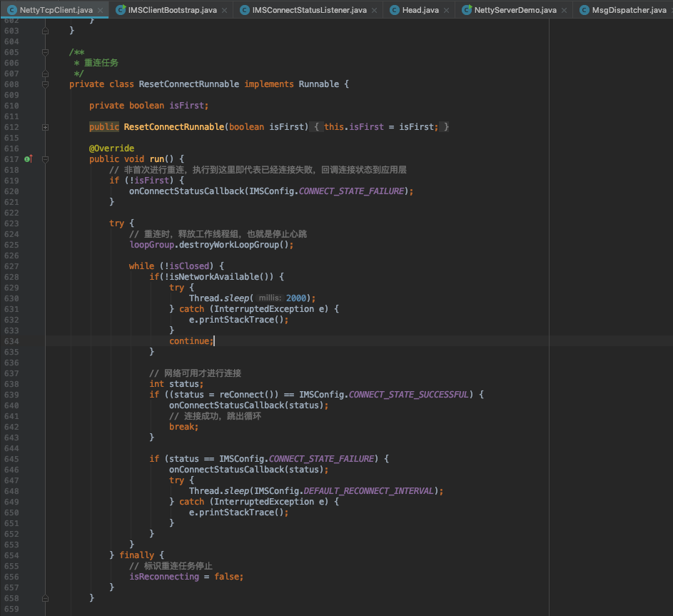The image size is (673, 616).
Task: Collapse the fold marker at line 658
Action: tap(45, 598)
